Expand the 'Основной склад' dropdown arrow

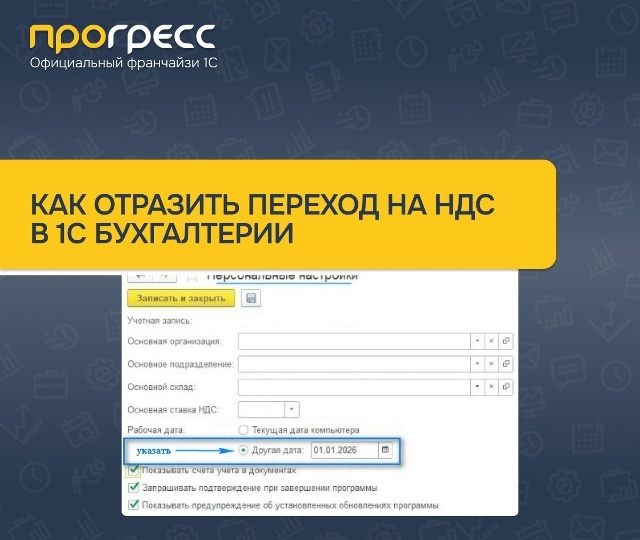coord(477,387)
